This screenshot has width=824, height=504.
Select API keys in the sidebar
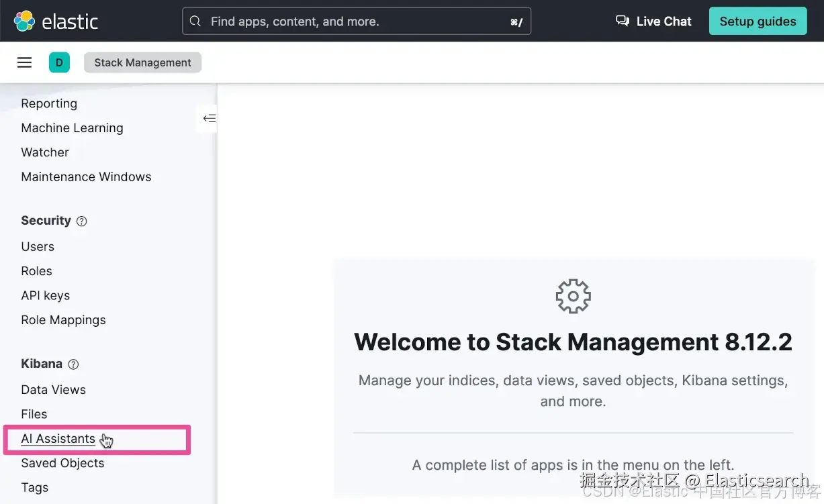[x=45, y=295]
